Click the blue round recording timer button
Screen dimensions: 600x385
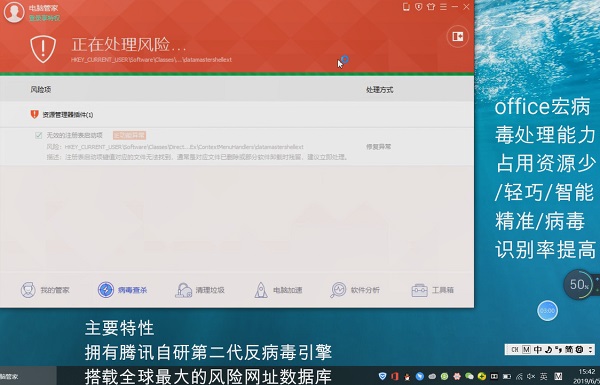tap(548, 311)
